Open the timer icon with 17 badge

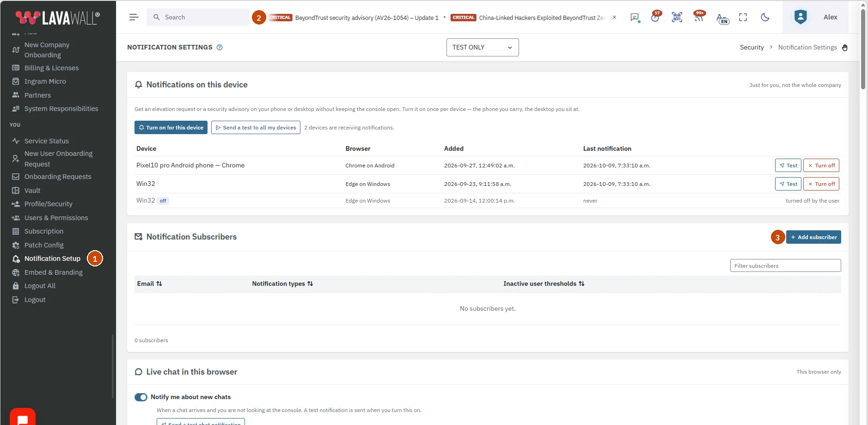pos(655,17)
